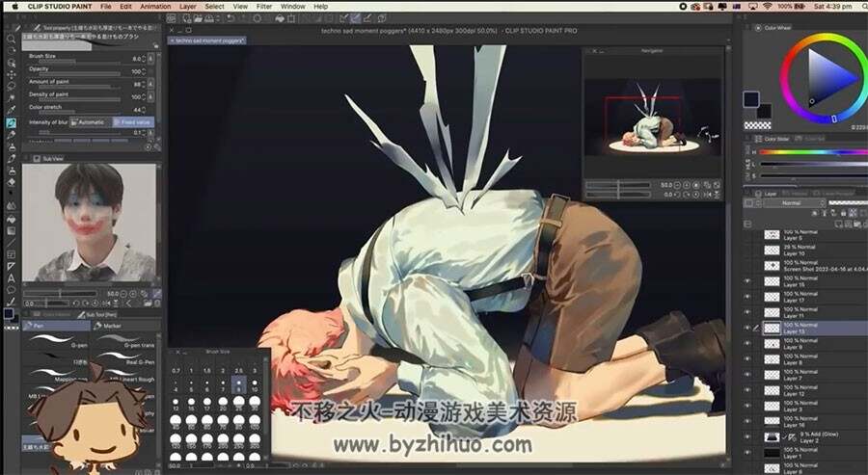Click the Wi-Fi icon in menu bar
The image size is (868, 475).
coord(767,6)
